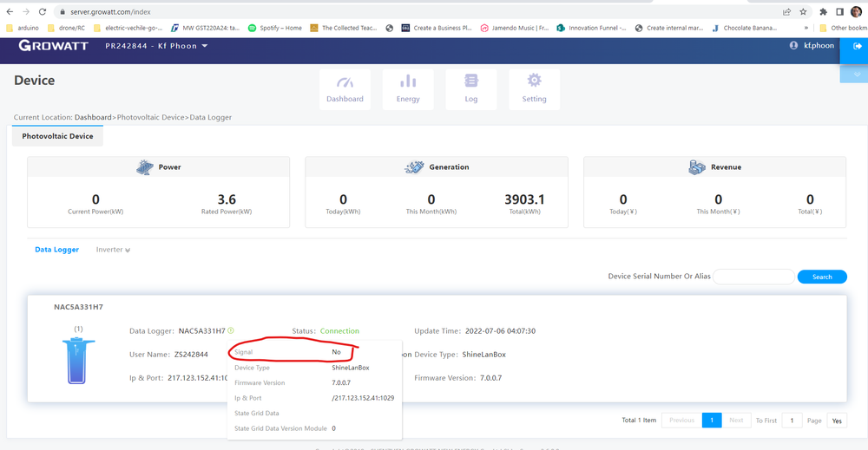Screen dimensions: 868x450
Task: Open the browser extensions puzzle icon
Action: pyautogui.click(x=823, y=12)
